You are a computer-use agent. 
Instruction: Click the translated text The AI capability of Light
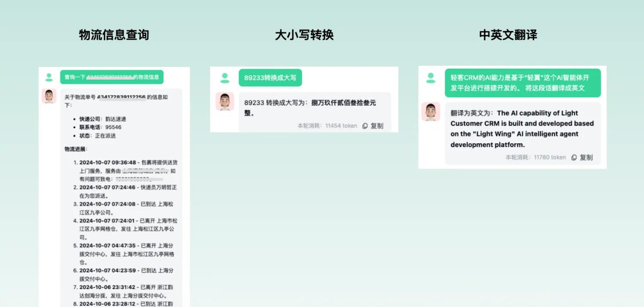[538, 113]
